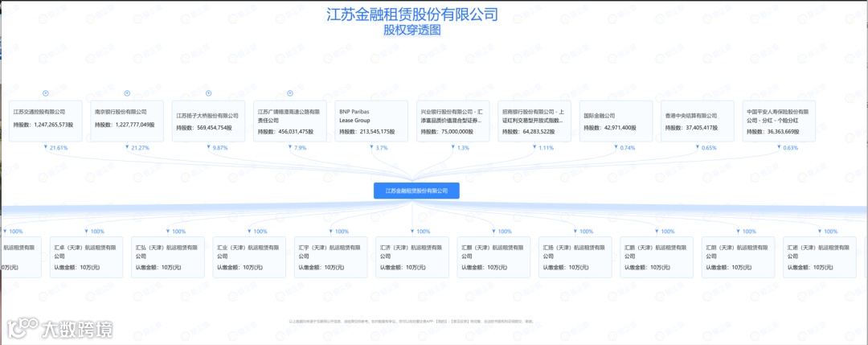This screenshot has width=868, height=345.
Task: Expand shareholders above 南京银行股份有限公司
Action: (127, 93)
